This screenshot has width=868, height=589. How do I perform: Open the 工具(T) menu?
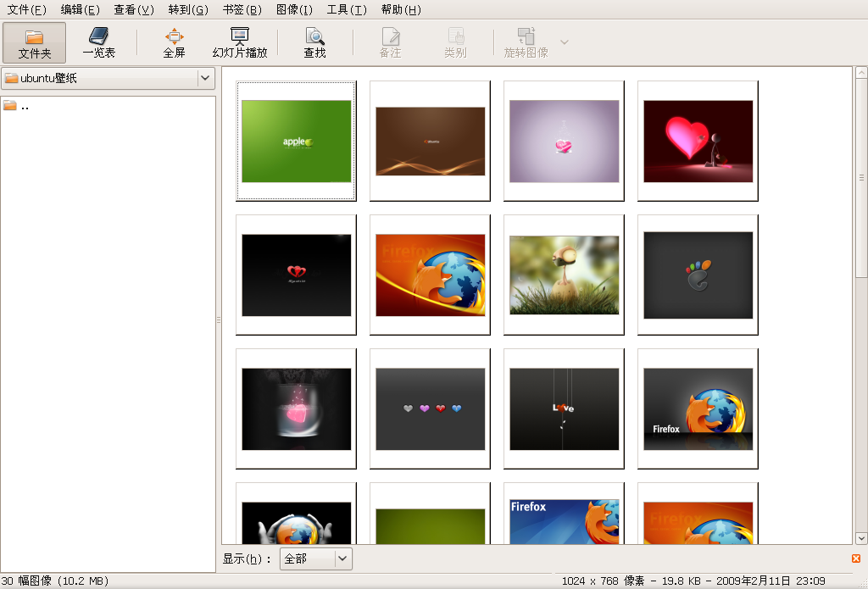[x=347, y=9]
